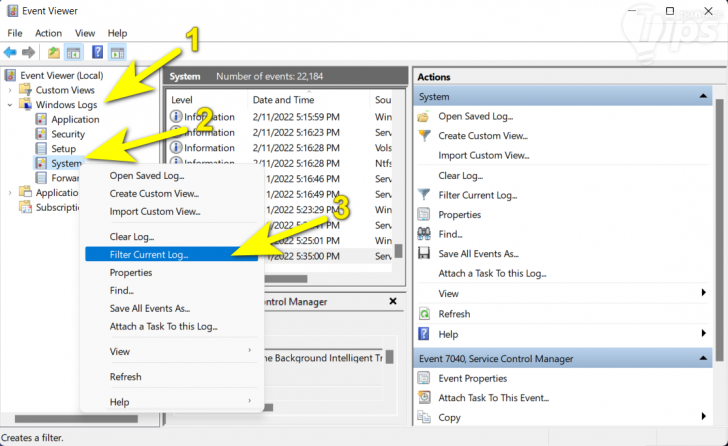Screen dimensions: 728x446
Task: Open the Action menu
Action: click(48, 33)
